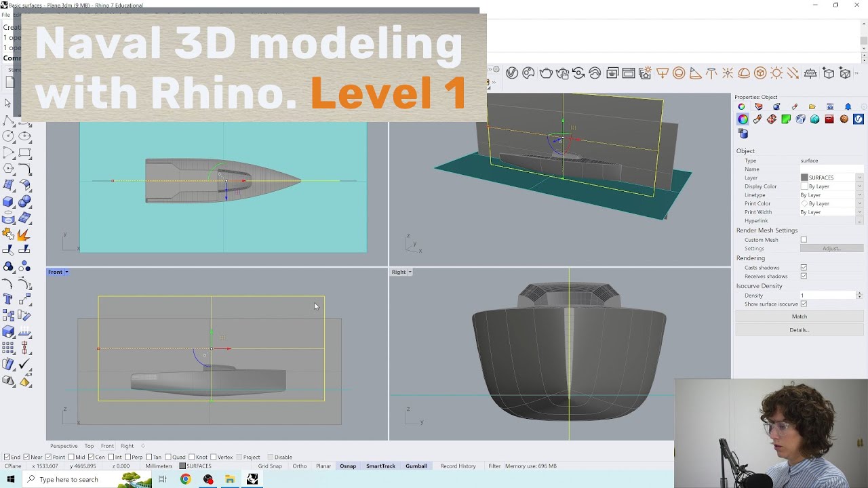
Task: Toggle the Casts shadows checkbox
Action: [804, 268]
